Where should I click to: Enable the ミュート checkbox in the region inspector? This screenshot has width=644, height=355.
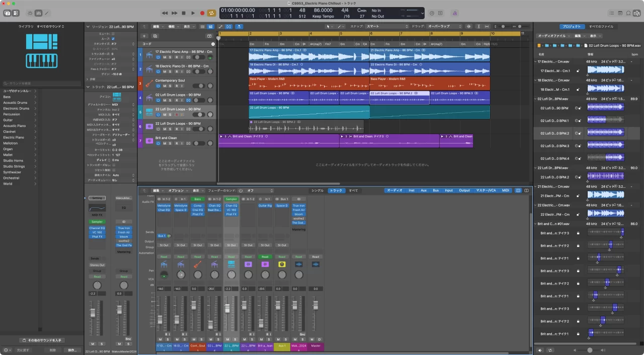coord(113,33)
